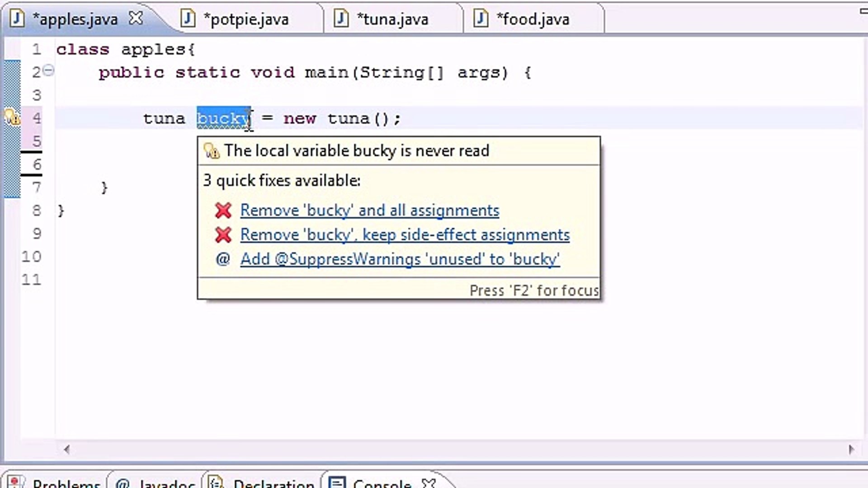Click line number 5 in the gutter
The width and height of the screenshot is (868, 488).
(x=36, y=141)
